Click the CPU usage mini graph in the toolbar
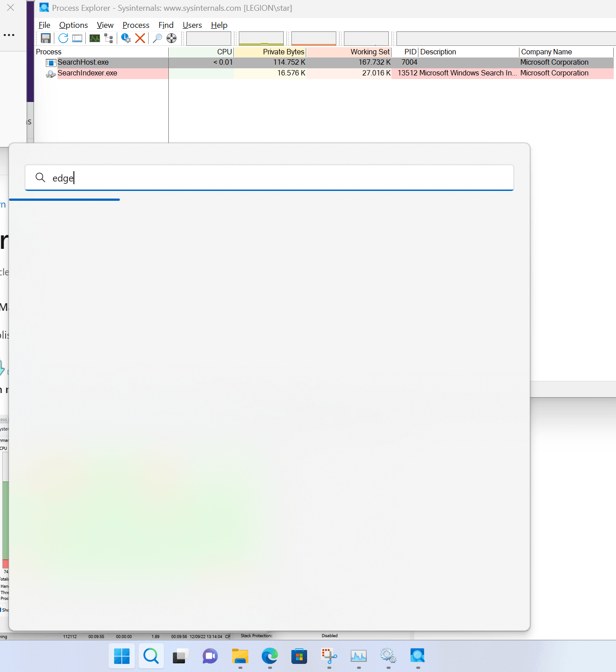Screen dimensions: 616x672 point(209,39)
